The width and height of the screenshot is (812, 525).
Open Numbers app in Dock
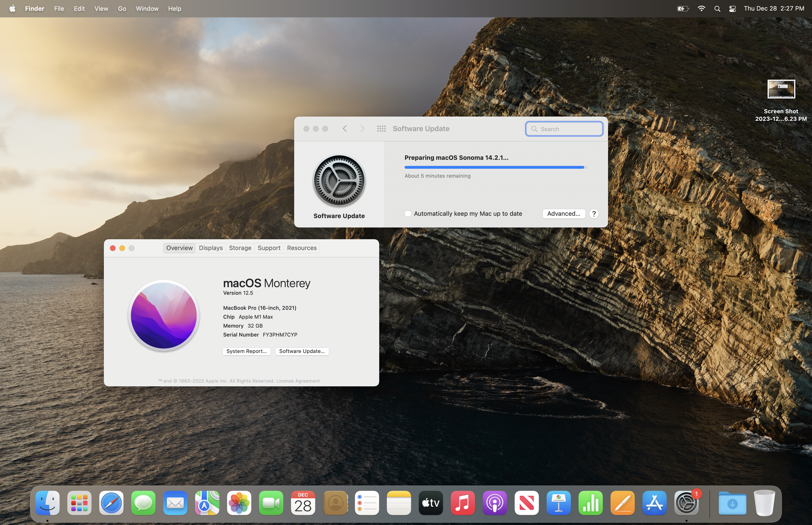(590, 502)
